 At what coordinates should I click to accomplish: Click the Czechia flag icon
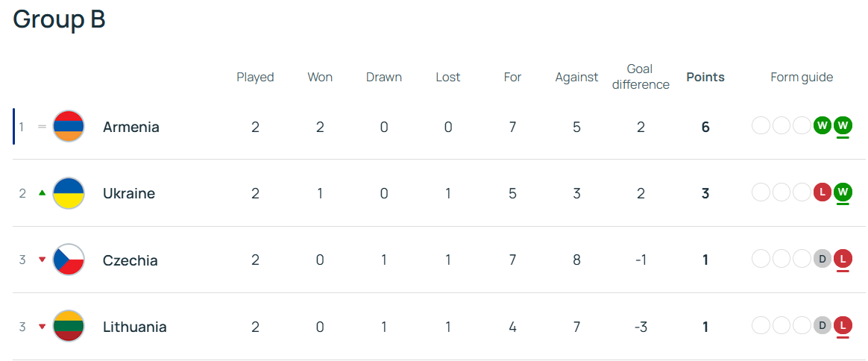(x=69, y=260)
